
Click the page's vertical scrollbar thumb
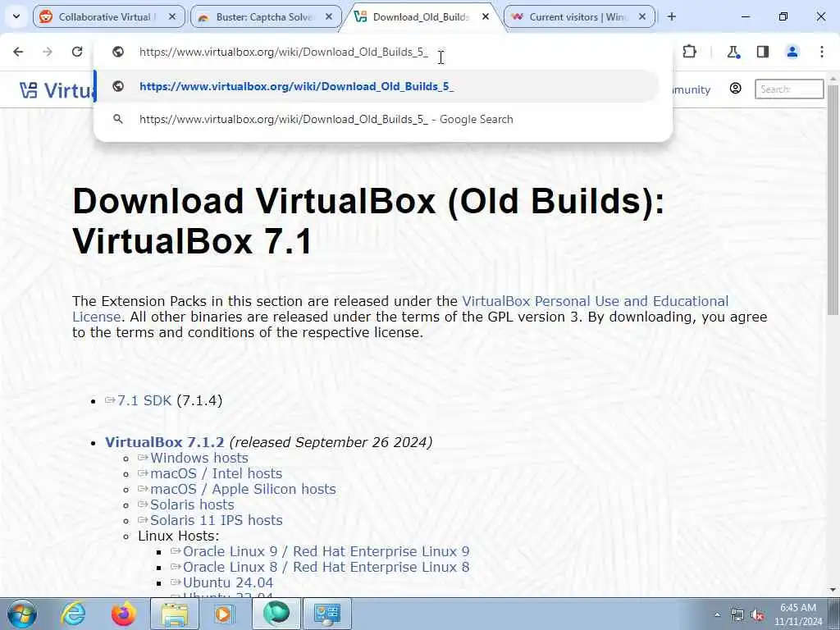(x=833, y=199)
